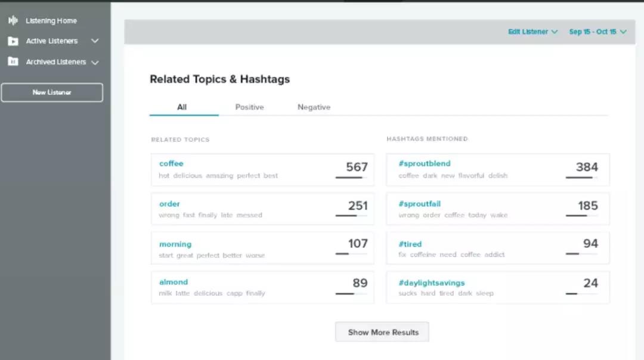Viewport: 644px width, 360px height.
Task: Click the Active Listeners folder icon
Action: point(13,41)
